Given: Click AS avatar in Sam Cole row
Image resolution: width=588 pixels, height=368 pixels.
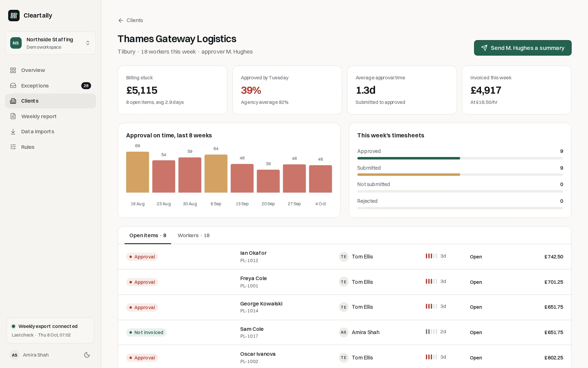Looking at the screenshot, I should click(344, 332).
